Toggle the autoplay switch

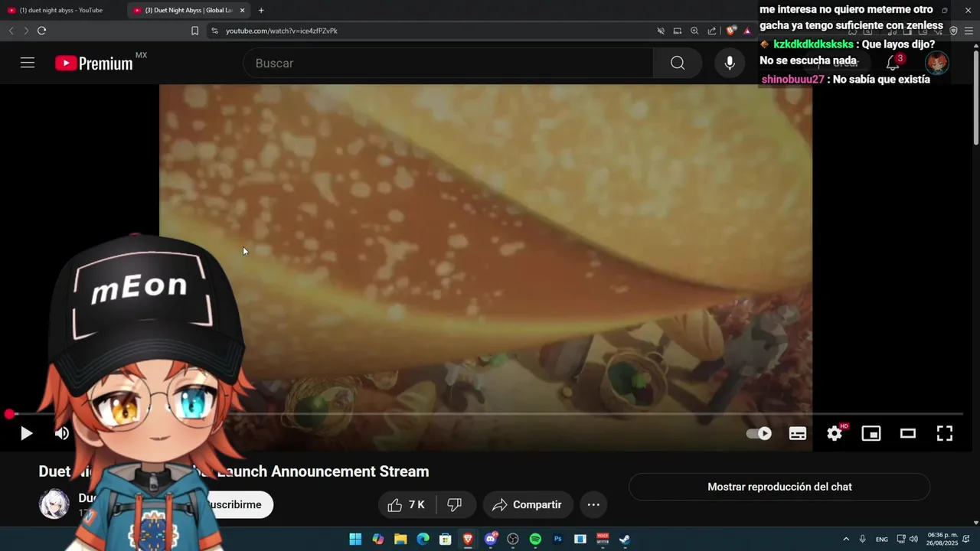click(x=759, y=433)
